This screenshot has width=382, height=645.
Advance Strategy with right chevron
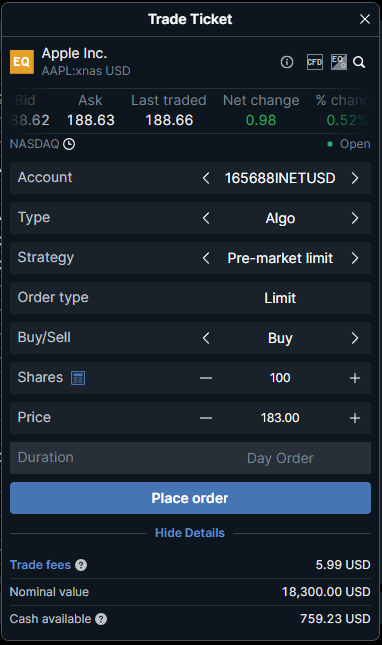[354, 258]
